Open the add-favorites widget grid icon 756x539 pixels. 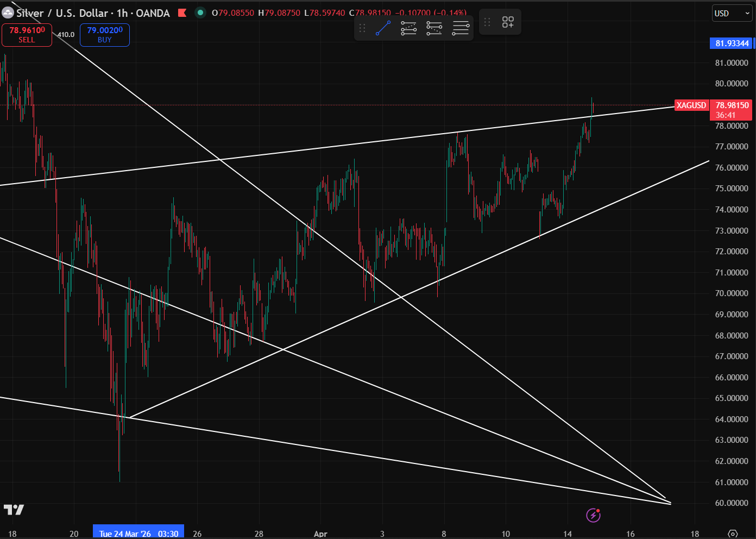[x=508, y=22]
